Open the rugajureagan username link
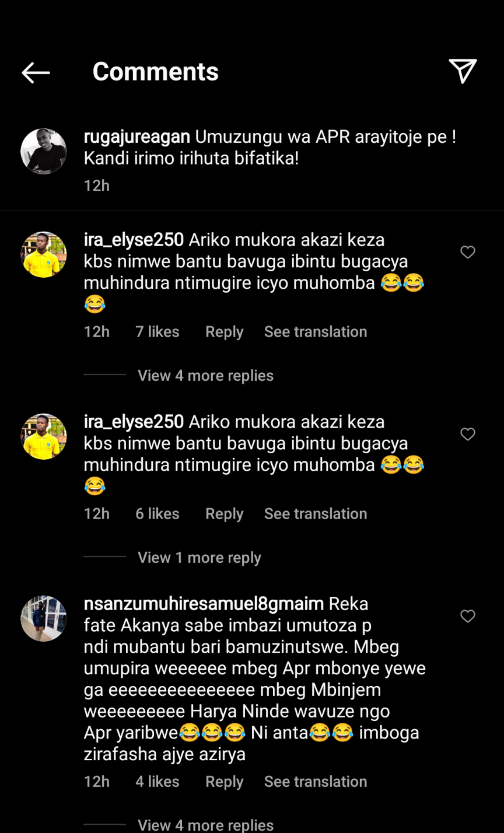 coord(137,137)
